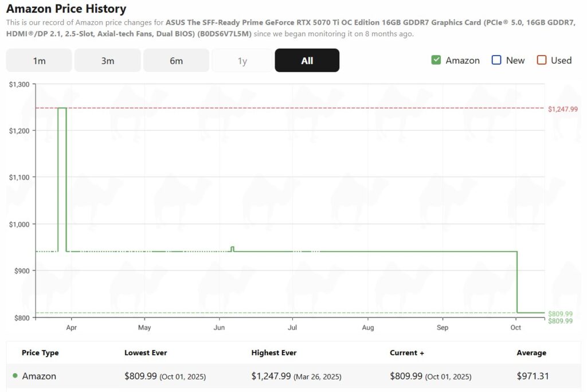587x392 pixels.
Task: Select the All time range button
Action: pyautogui.click(x=307, y=61)
